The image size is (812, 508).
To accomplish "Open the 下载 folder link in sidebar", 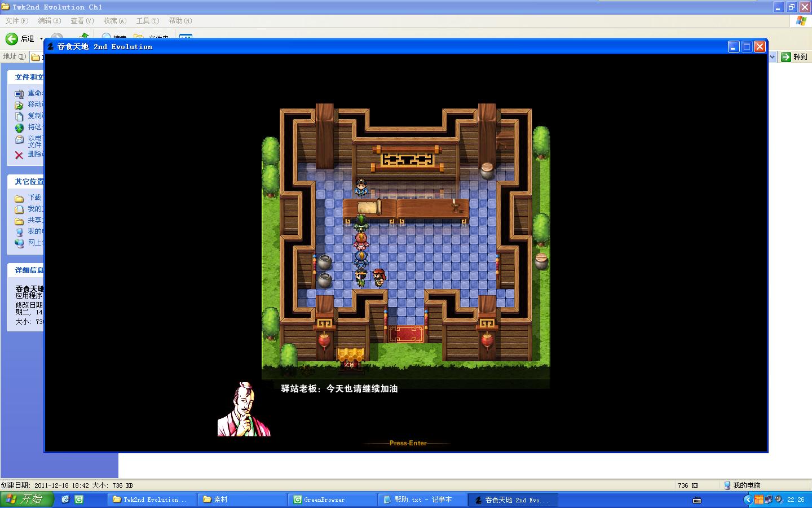I will [x=35, y=198].
